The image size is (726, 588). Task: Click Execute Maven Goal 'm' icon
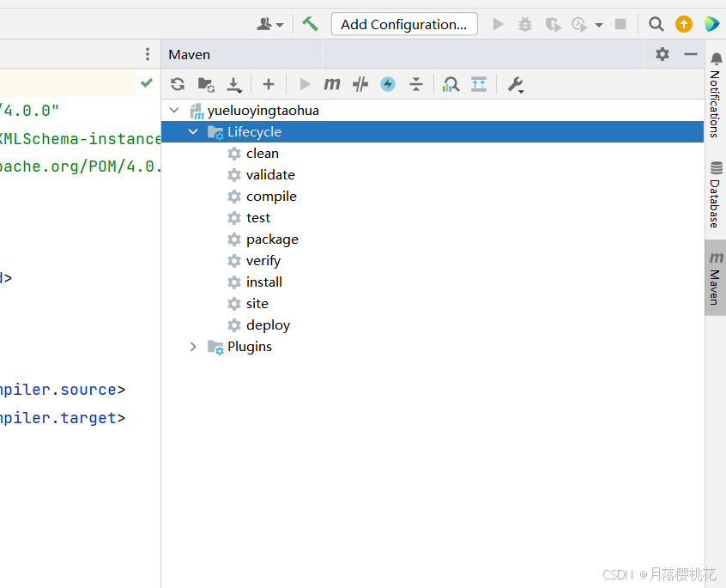pos(332,84)
